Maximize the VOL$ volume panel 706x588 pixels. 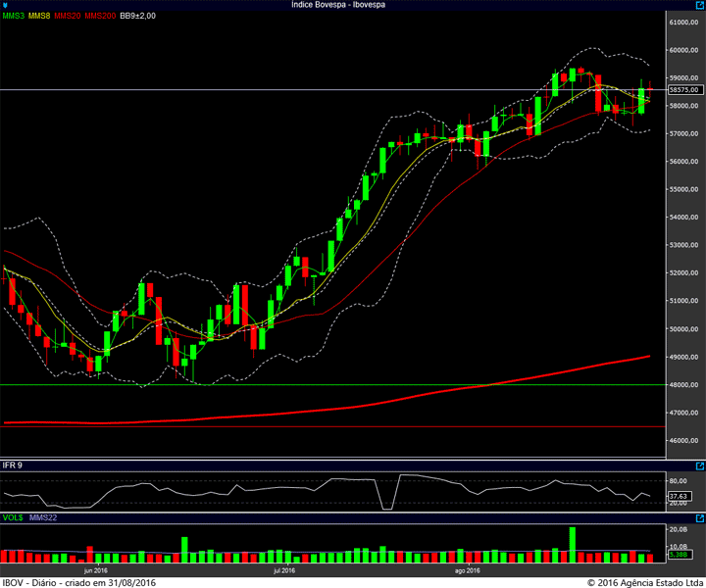[700, 518]
